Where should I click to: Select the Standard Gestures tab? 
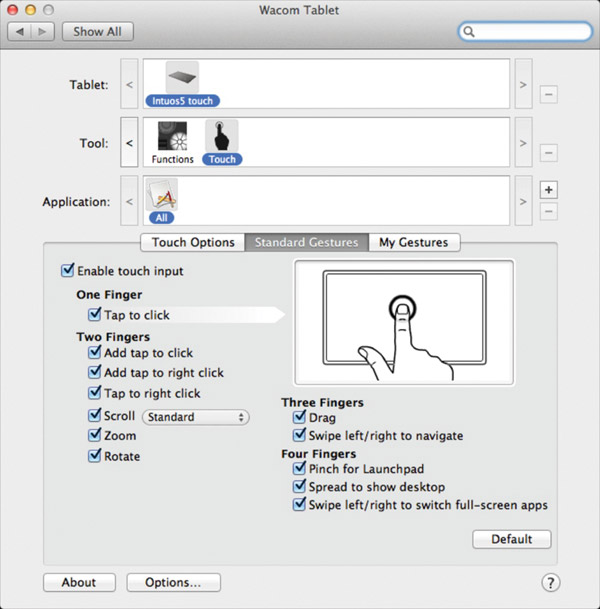(306, 242)
